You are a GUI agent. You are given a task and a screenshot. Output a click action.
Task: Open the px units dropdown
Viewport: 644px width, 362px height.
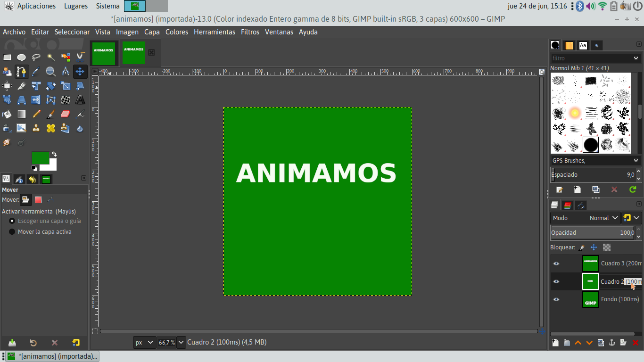click(x=144, y=343)
